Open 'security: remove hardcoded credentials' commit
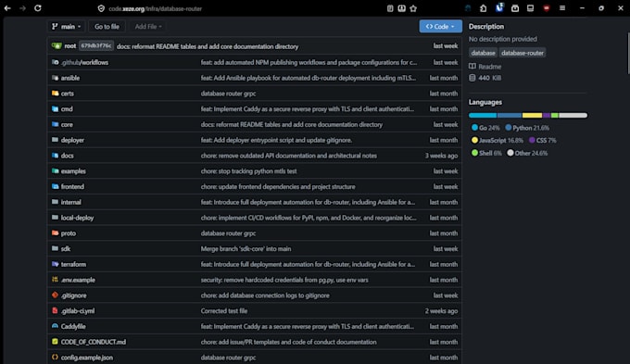This screenshot has height=364, width=630. (284, 280)
